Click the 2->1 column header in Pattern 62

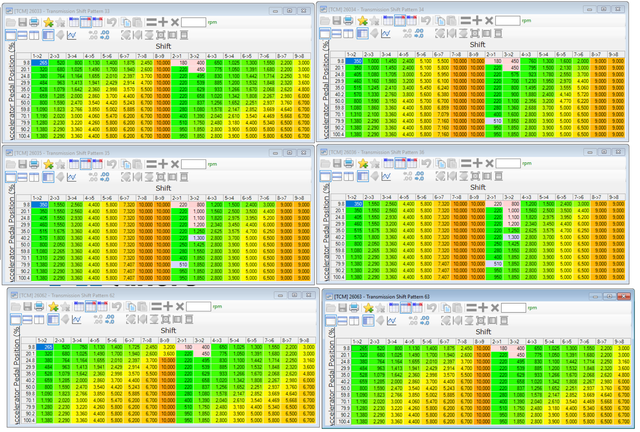[181, 340]
